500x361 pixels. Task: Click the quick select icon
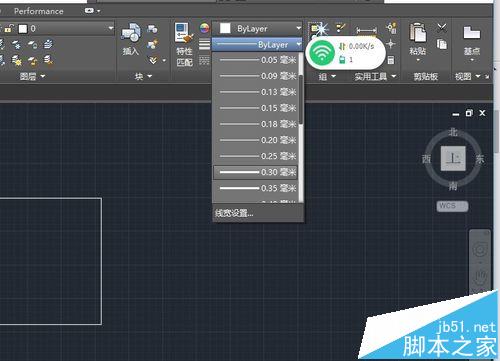(x=391, y=28)
